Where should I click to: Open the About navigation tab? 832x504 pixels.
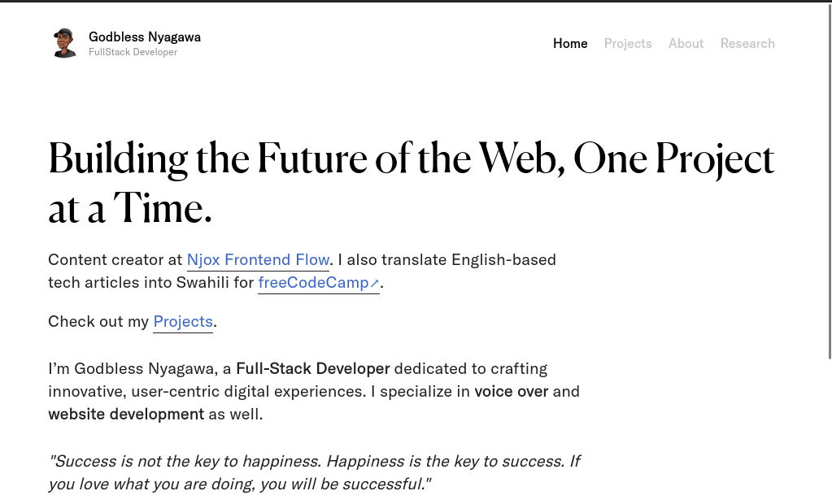(x=686, y=44)
